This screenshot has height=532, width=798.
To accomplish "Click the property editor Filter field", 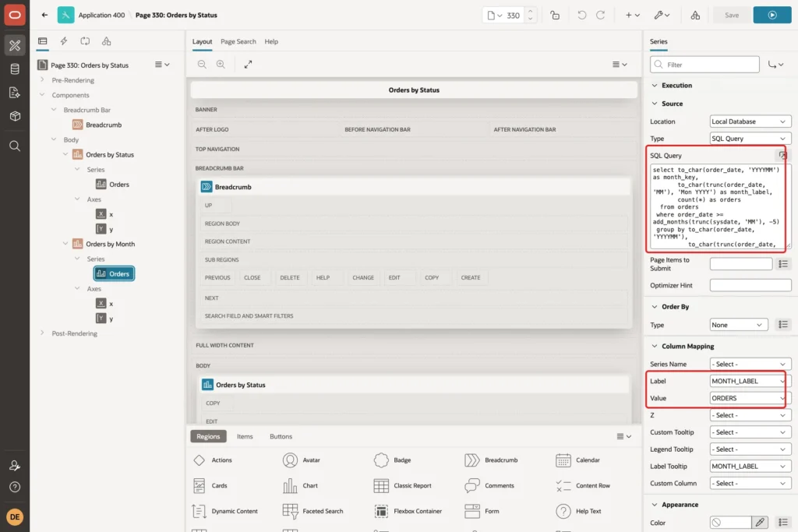I will click(704, 65).
